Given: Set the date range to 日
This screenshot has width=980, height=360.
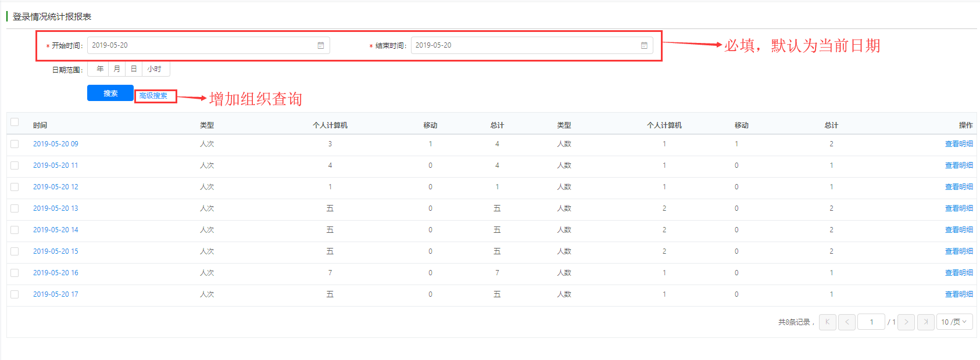Looking at the screenshot, I should 134,69.
